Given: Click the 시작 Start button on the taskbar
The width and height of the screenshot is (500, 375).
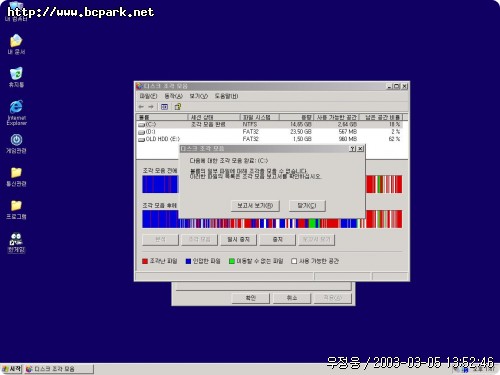Looking at the screenshot, I should click(11, 369).
